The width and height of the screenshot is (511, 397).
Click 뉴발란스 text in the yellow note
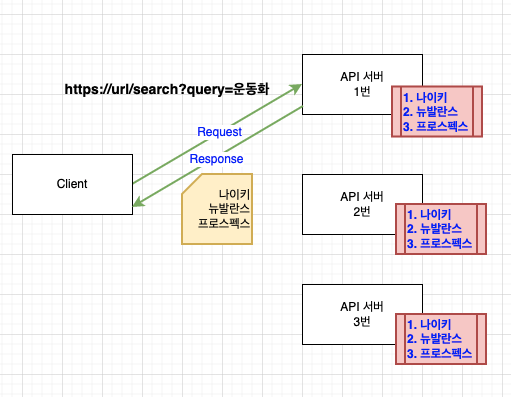coord(229,209)
